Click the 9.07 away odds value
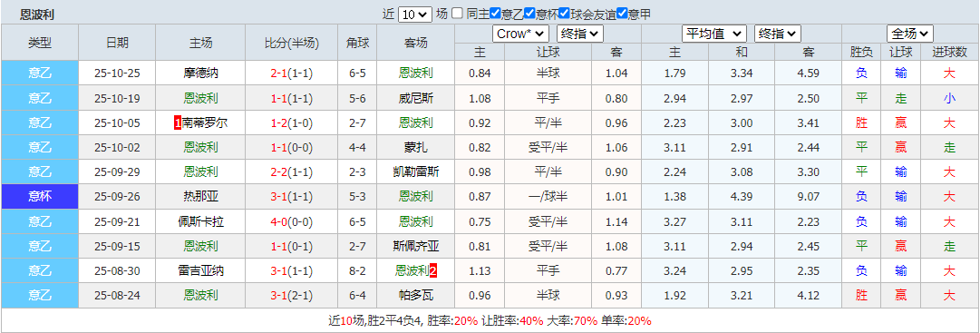This screenshot has width=980, height=333. coord(808,197)
